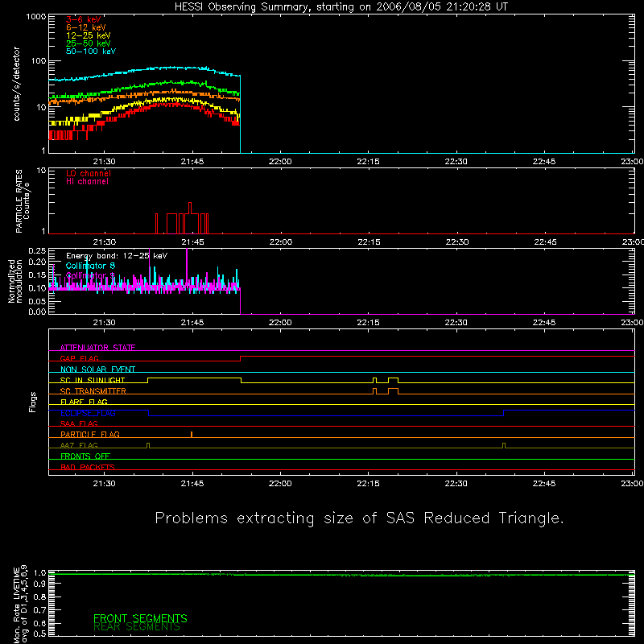
Task: Select the 50-100 keV legend label
Action: pos(91,52)
